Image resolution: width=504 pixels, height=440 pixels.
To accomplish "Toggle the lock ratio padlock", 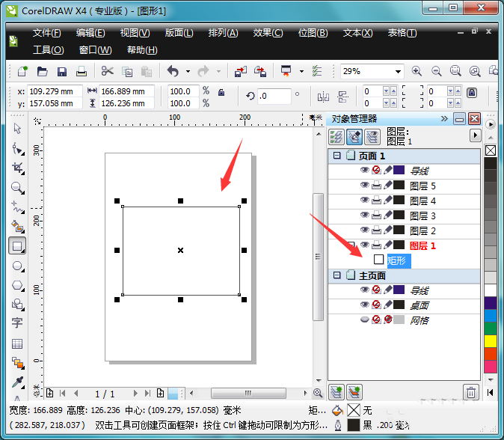I will [221, 93].
